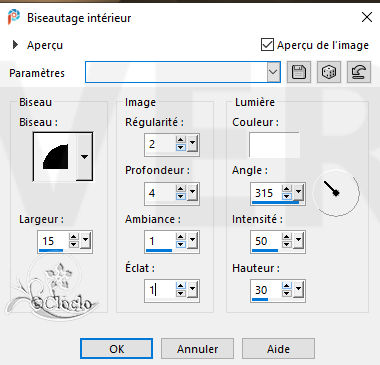The width and height of the screenshot is (380, 365).
Task: Click the light angle dial control
Action: click(336, 193)
